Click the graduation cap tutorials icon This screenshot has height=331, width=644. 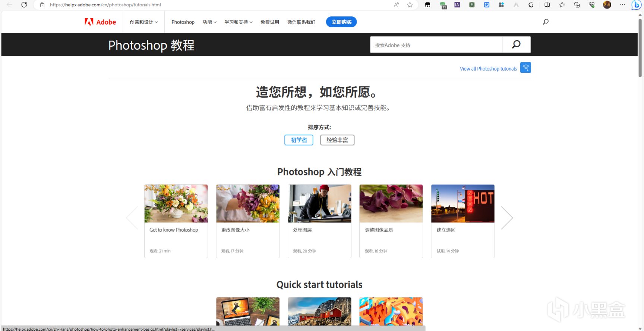525,68
